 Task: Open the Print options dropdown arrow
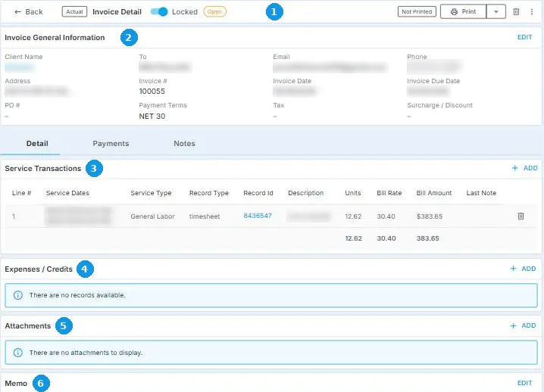496,12
